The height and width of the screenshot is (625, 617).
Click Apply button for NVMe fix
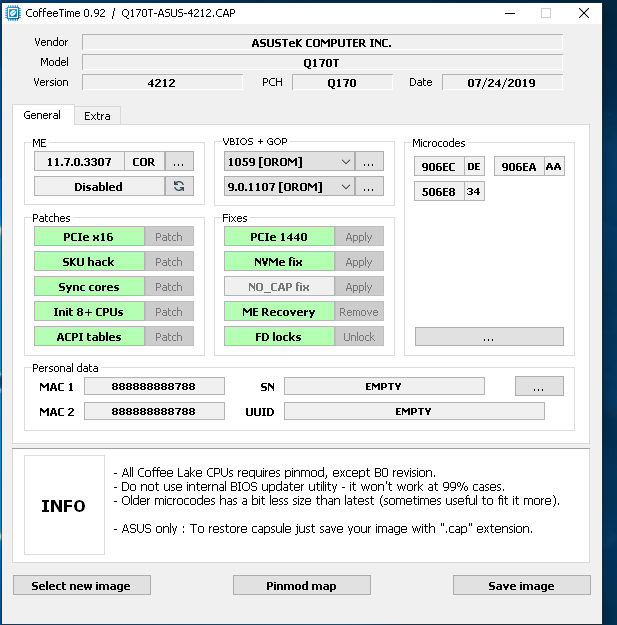[359, 262]
